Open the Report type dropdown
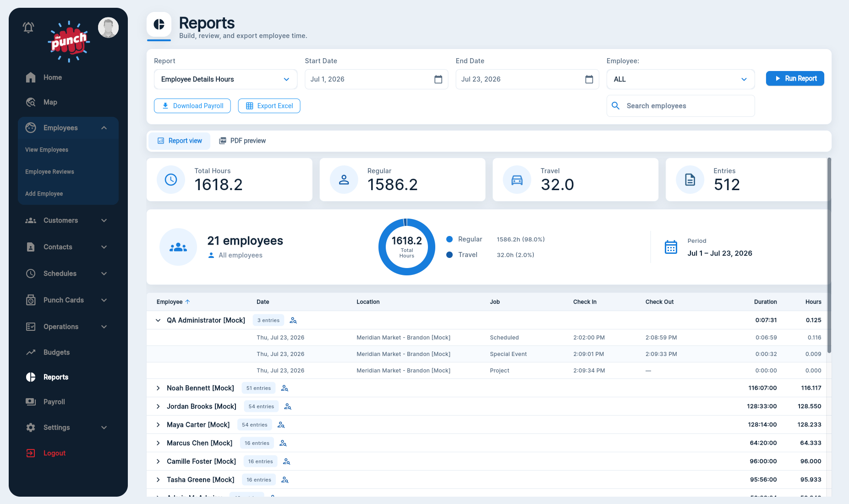 225,79
